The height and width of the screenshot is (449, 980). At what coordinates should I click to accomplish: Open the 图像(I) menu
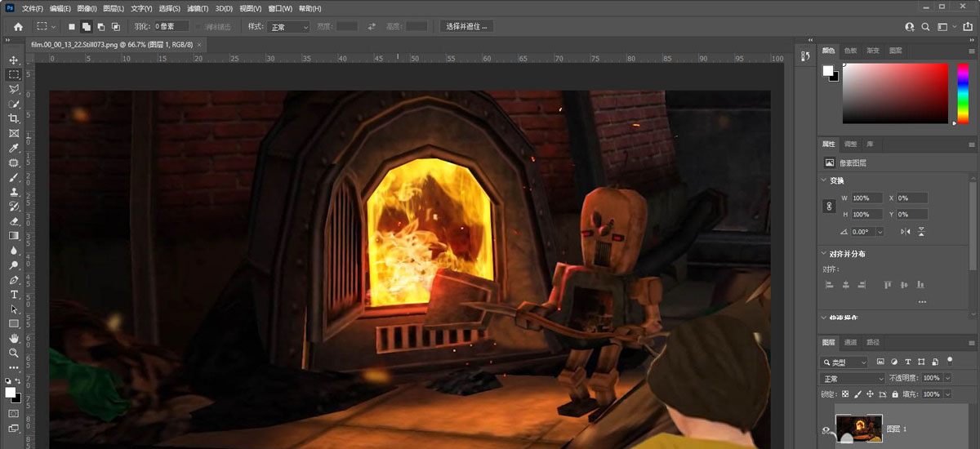tap(87, 8)
